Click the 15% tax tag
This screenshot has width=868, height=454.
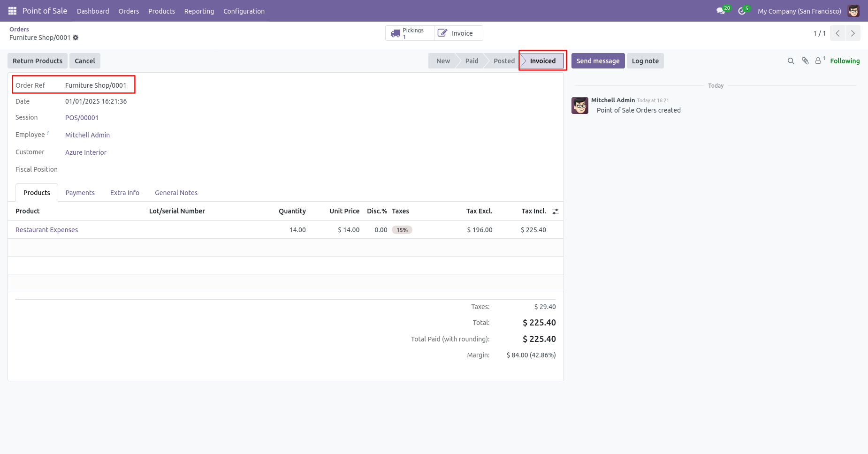(x=402, y=230)
